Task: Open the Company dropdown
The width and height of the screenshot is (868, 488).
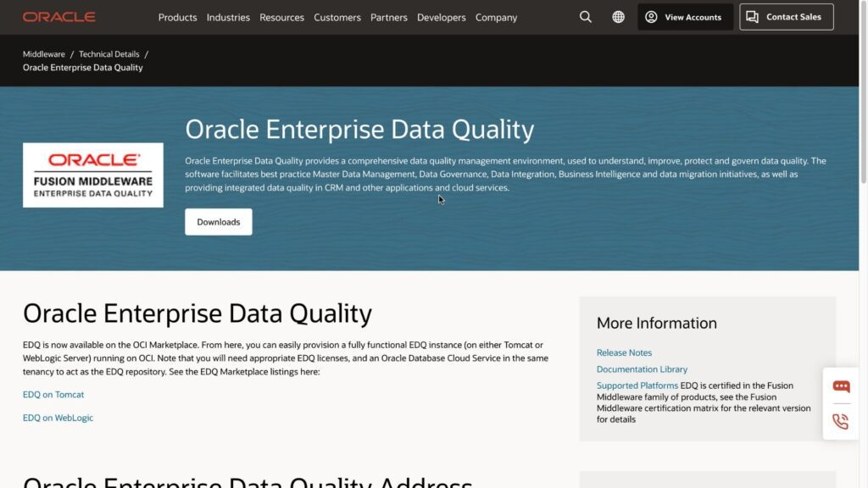Action: click(496, 17)
